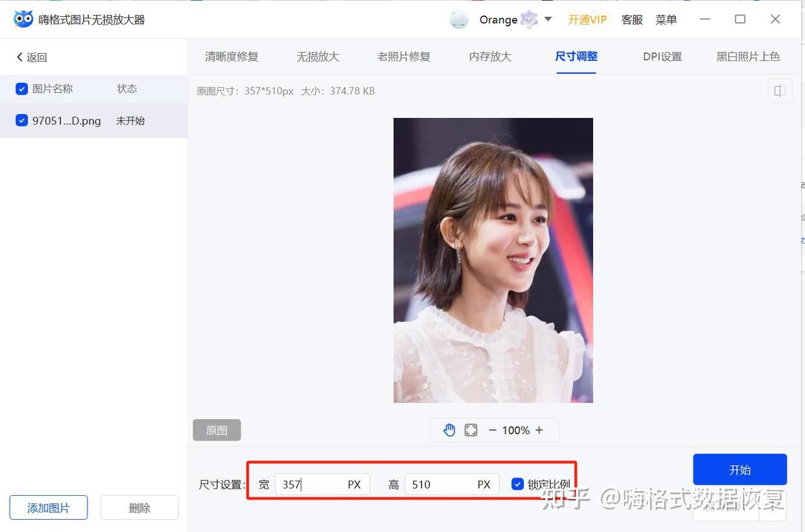Click the app logo icon top-left
Viewport: 805px width, 532px height.
coord(23,18)
